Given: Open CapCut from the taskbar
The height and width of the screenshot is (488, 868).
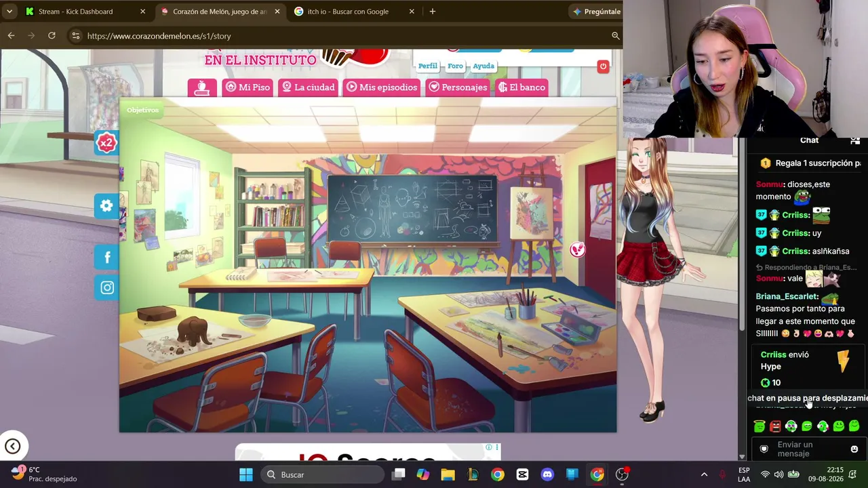Looking at the screenshot, I should 522,474.
